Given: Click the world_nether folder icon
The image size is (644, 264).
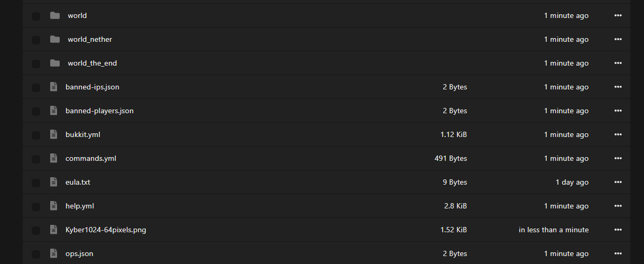Looking at the screenshot, I should pos(55,39).
